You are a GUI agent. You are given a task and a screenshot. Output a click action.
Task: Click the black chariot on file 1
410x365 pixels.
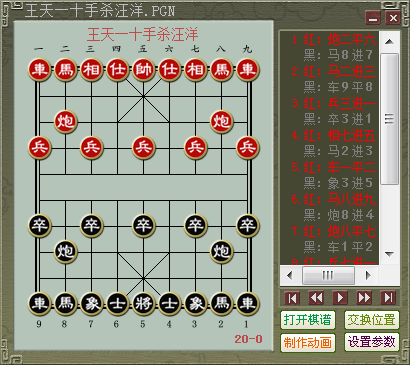(247, 304)
